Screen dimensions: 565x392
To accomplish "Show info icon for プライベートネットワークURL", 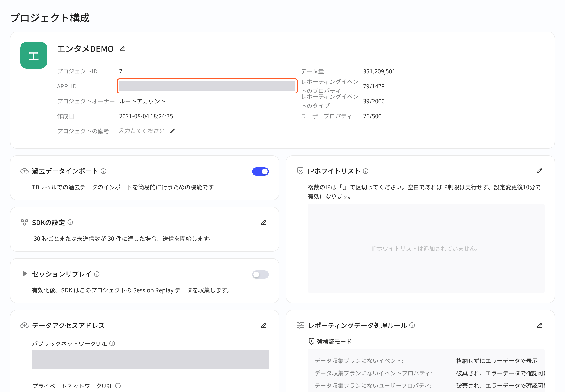I will [x=118, y=386].
